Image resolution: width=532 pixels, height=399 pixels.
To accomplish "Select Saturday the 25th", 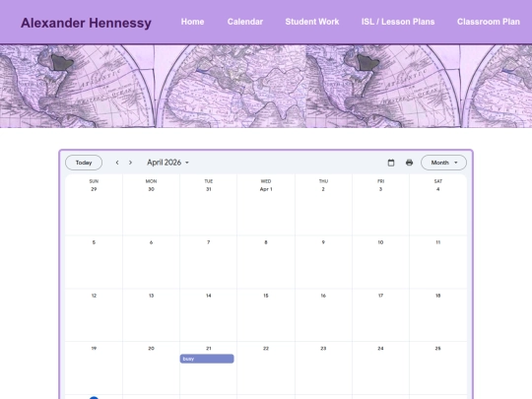I will click(438, 348).
